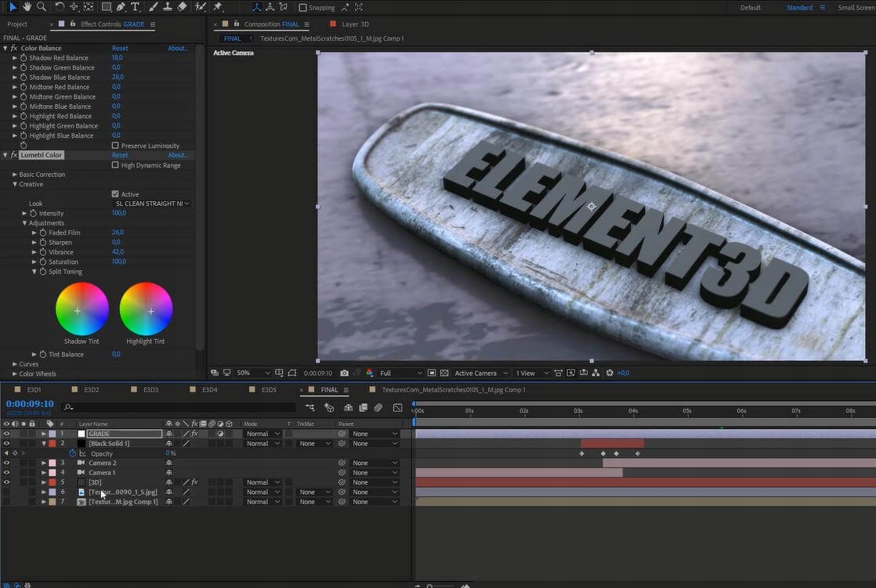Hide the Camera 2 layer

(x=6, y=463)
